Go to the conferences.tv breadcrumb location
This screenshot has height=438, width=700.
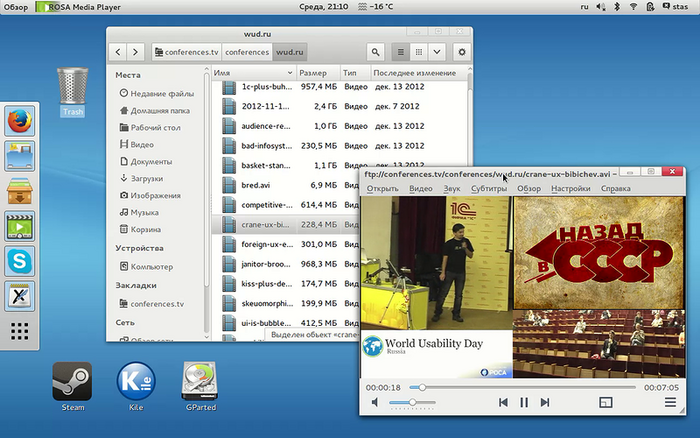[186, 51]
